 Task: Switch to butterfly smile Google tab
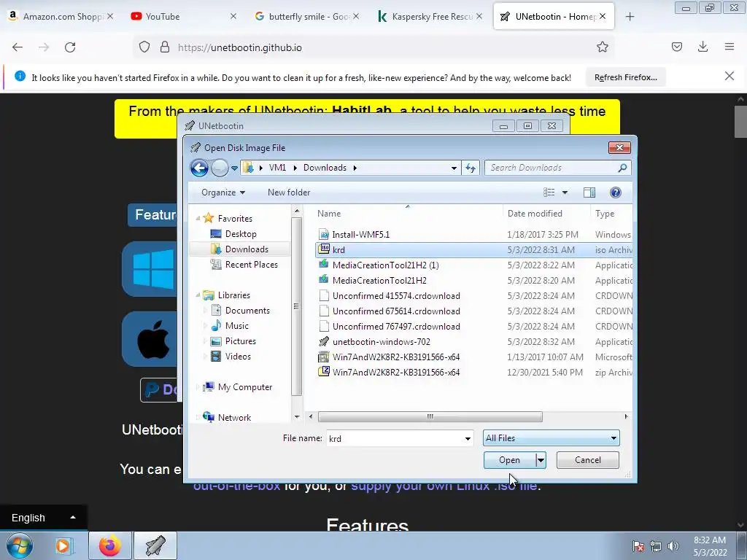[x=307, y=16]
